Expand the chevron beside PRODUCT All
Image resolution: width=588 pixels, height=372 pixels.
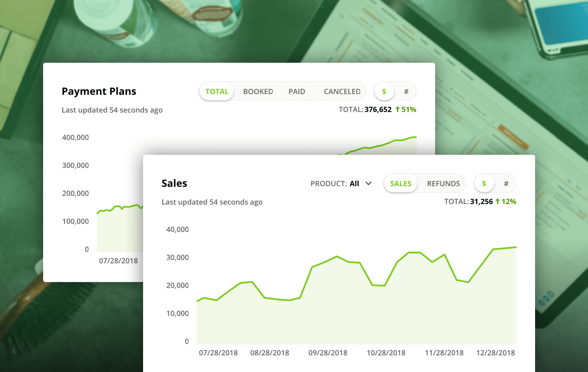(x=368, y=184)
